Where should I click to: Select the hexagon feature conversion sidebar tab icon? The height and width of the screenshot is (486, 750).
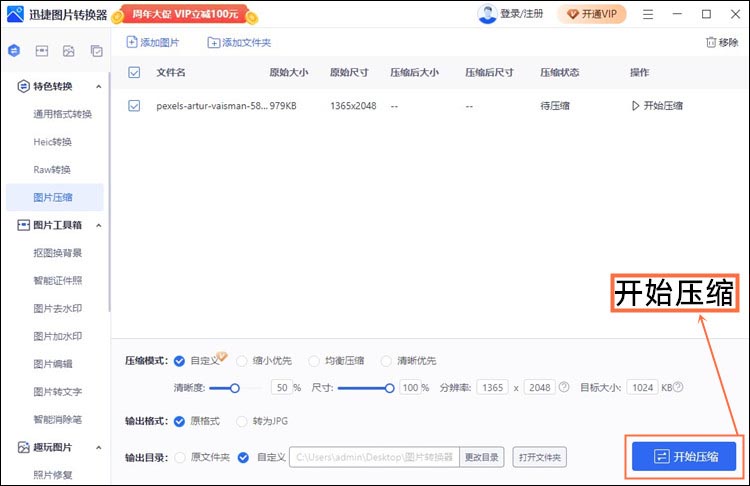(14, 50)
